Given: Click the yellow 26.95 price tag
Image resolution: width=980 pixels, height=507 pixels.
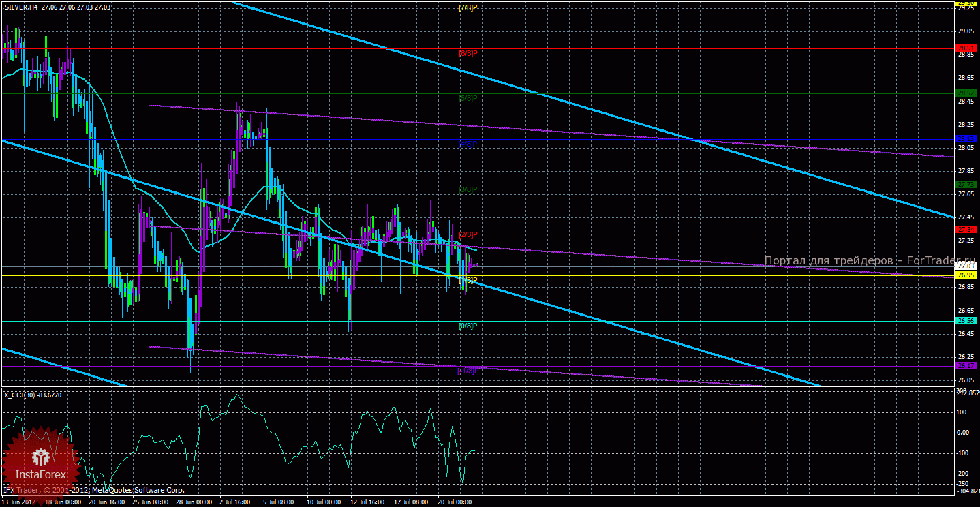Looking at the screenshot, I should [x=966, y=275].
